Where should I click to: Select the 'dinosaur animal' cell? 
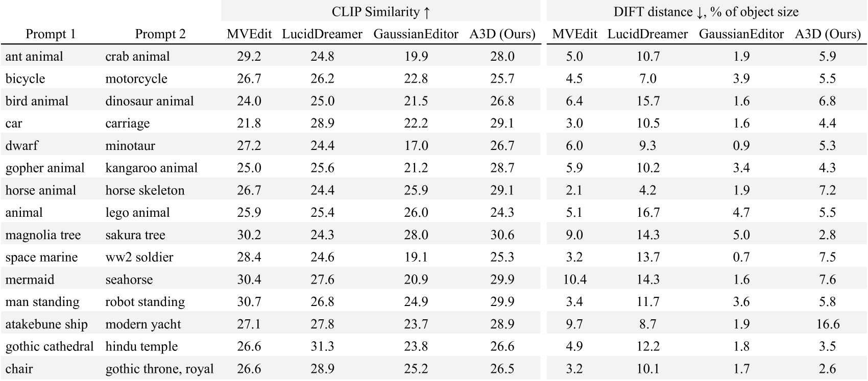point(150,101)
